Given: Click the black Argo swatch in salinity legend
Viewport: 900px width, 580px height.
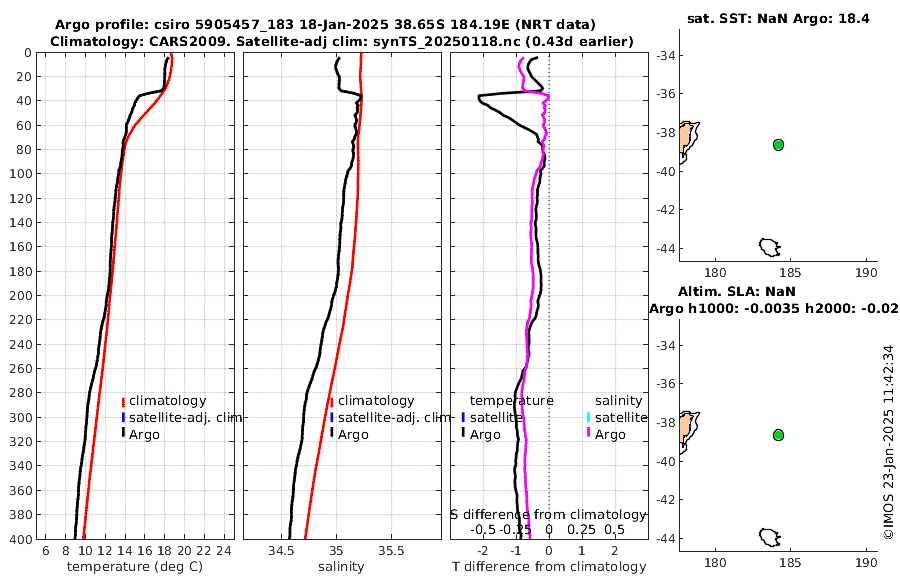Looking at the screenshot, I should (x=332, y=432).
